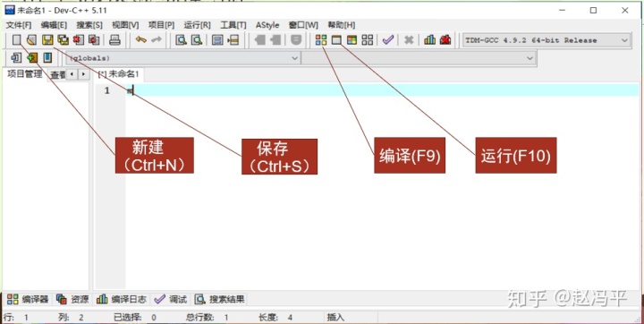The width and height of the screenshot is (644, 324).
Task: Select the [*] 未命名1 editor tab
Action: (x=119, y=74)
